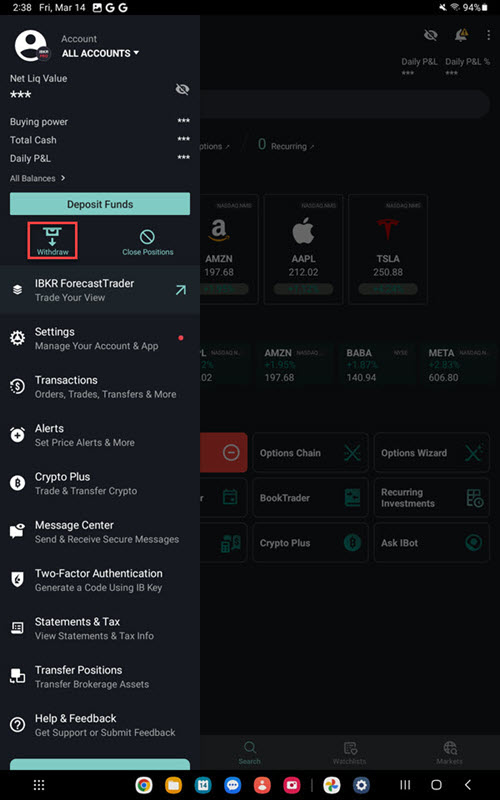The height and width of the screenshot is (800, 500).
Task: Open the AMZN stock card
Action: point(229,249)
